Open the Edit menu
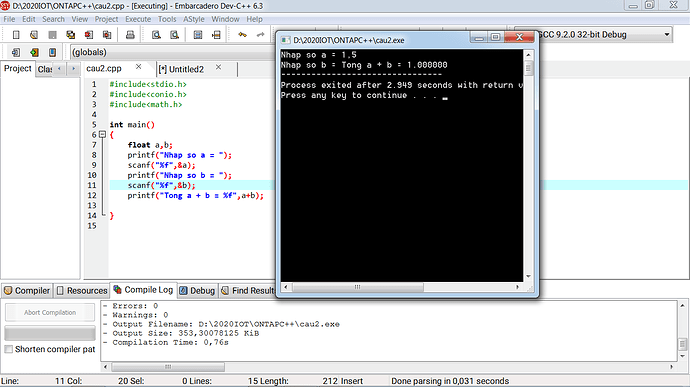The width and height of the screenshot is (690, 387). click(x=29, y=19)
